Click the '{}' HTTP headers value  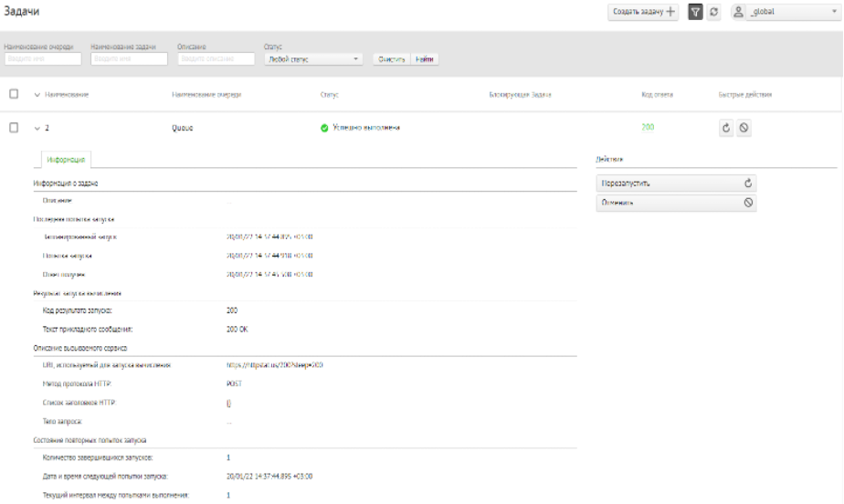coord(228,403)
